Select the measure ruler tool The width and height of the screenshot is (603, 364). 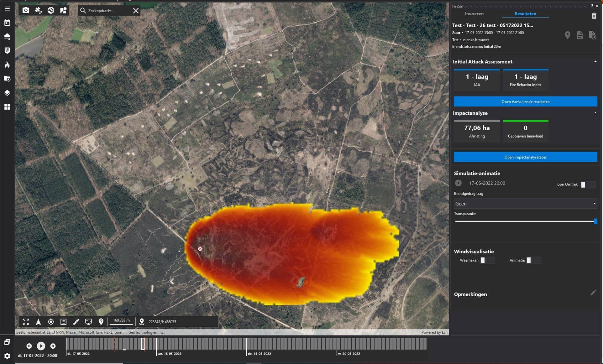(x=76, y=322)
